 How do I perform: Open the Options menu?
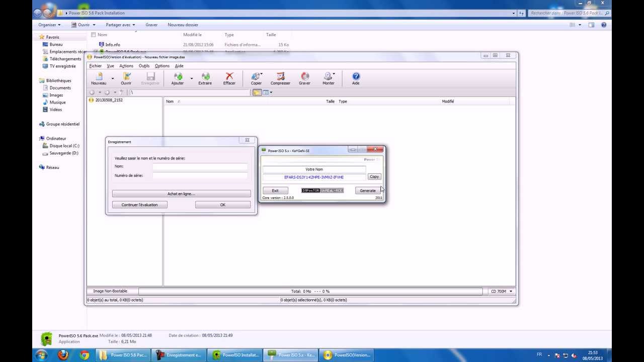(162, 66)
